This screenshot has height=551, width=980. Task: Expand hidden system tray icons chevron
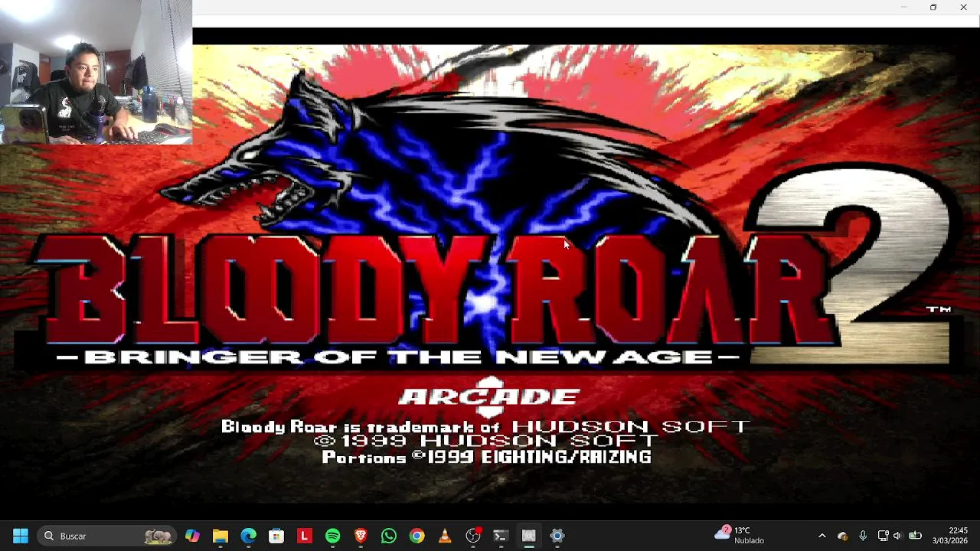(822, 536)
